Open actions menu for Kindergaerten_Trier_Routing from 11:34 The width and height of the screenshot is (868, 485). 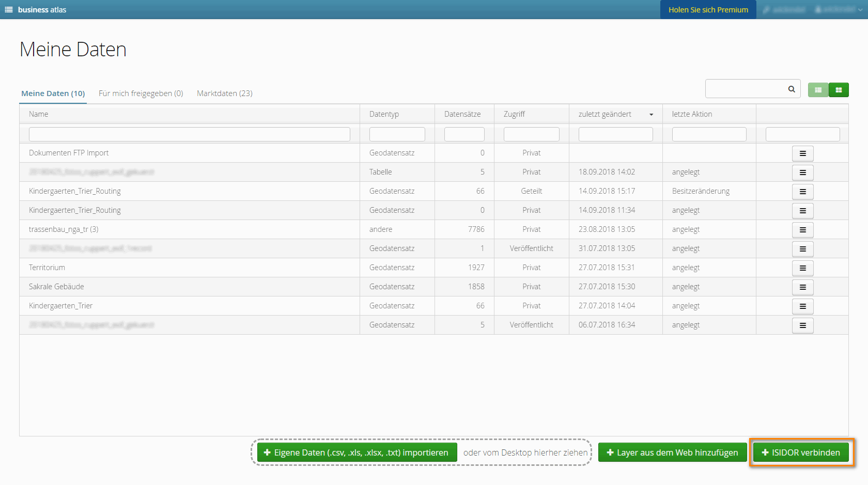pyautogui.click(x=802, y=211)
